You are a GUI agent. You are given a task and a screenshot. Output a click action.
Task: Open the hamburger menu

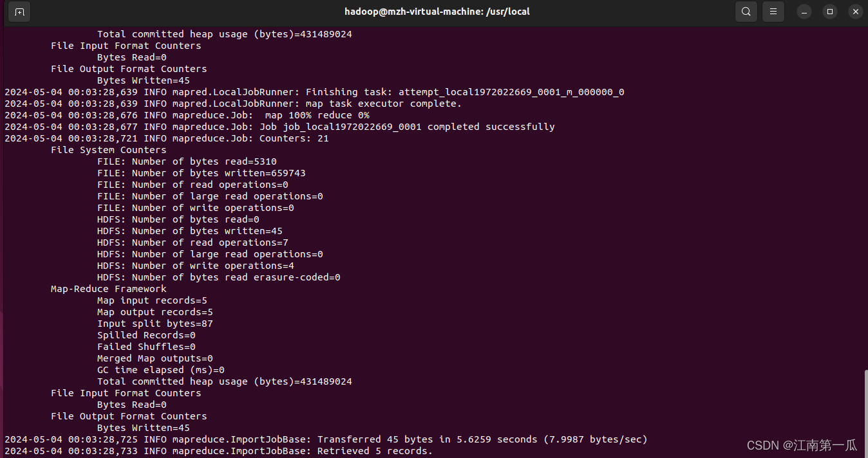[x=773, y=12]
